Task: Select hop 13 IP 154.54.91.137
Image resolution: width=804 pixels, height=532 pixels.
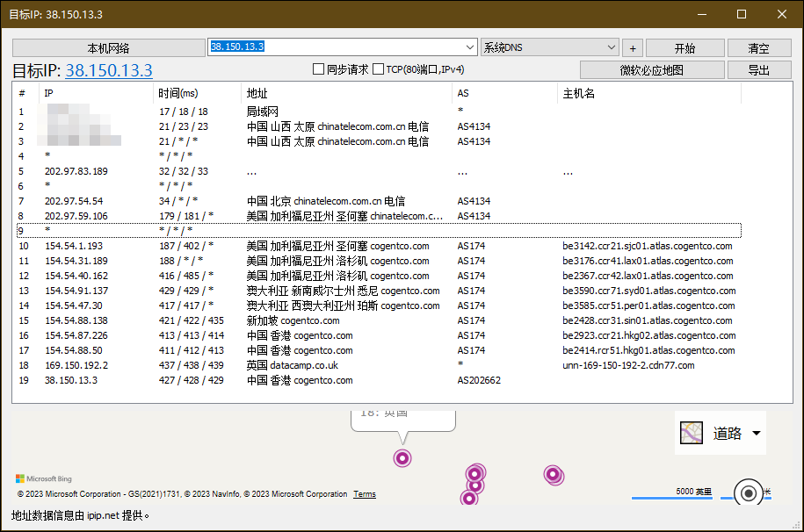Action: pyautogui.click(x=76, y=291)
